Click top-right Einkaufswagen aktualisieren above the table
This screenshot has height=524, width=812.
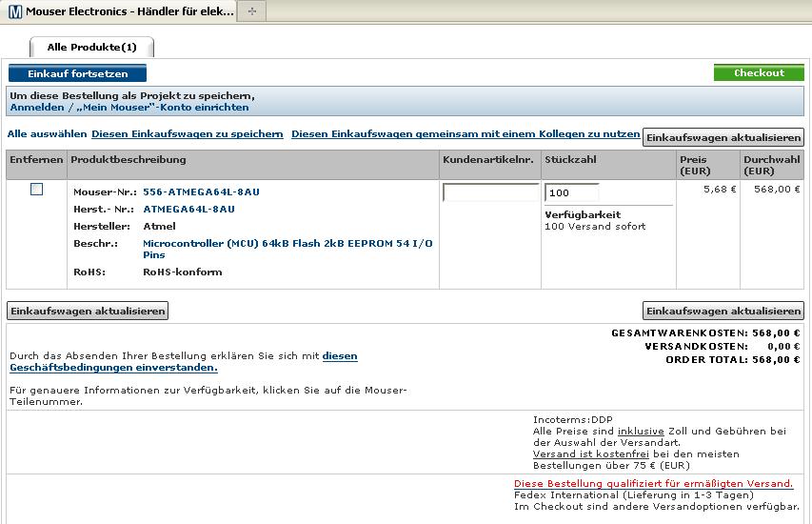(x=723, y=137)
